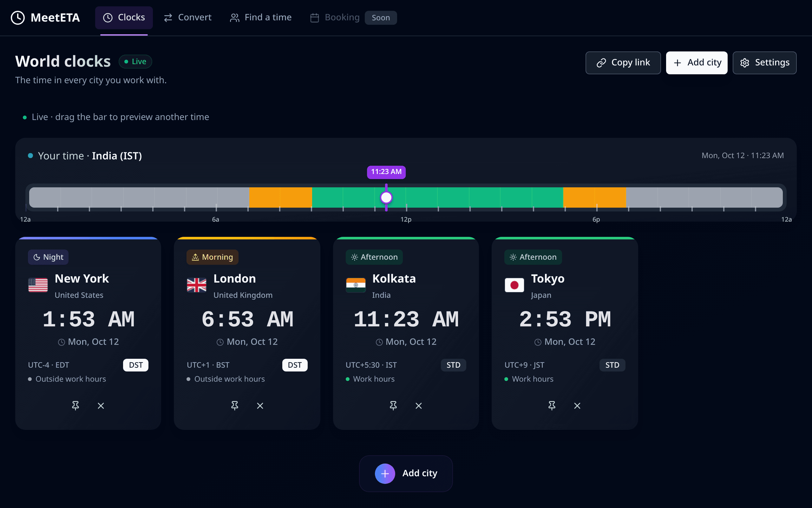Remove the Tokyo clock card

pos(577,405)
